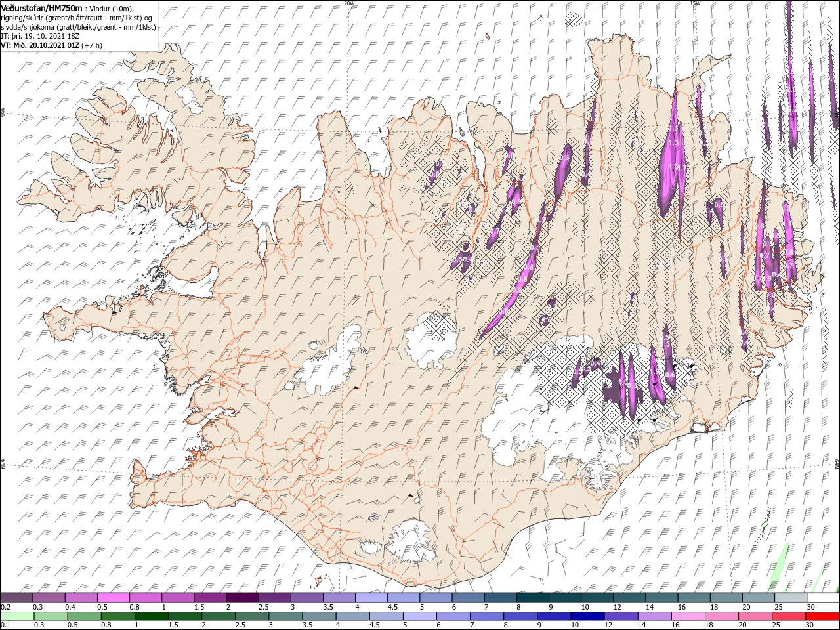Pick the 4 pale lavender swatch in top legend row
The image size is (840, 630).
click(371, 598)
